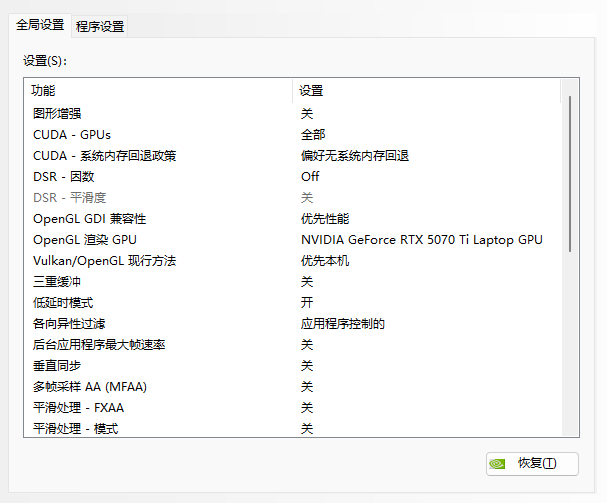
Task: Select 多帧采样 AA (MFAA) row
Action: 90,386
